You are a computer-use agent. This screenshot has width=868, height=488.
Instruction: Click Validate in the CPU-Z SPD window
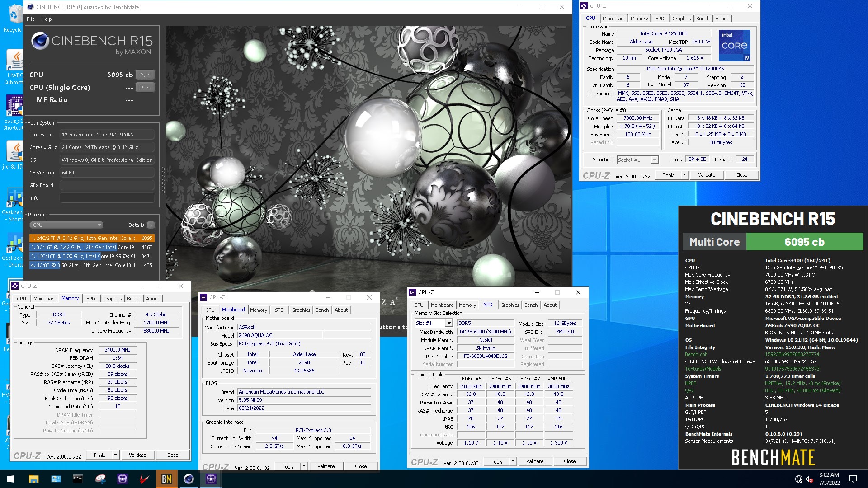click(x=535, y=461)
